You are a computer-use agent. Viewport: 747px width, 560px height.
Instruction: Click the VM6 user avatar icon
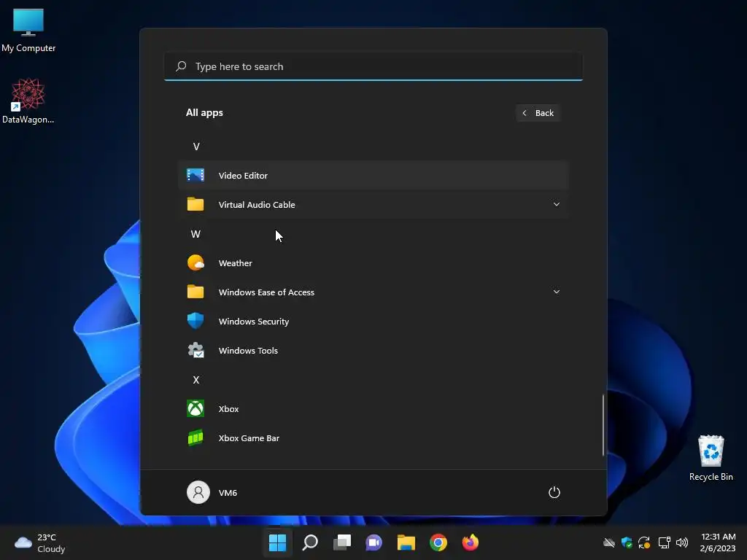198,492
